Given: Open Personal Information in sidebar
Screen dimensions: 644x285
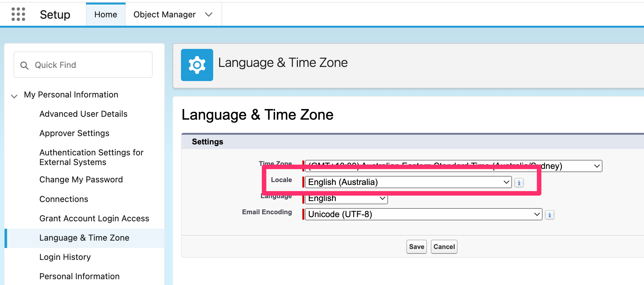Looking at the screenshot, I should [80, 276].
